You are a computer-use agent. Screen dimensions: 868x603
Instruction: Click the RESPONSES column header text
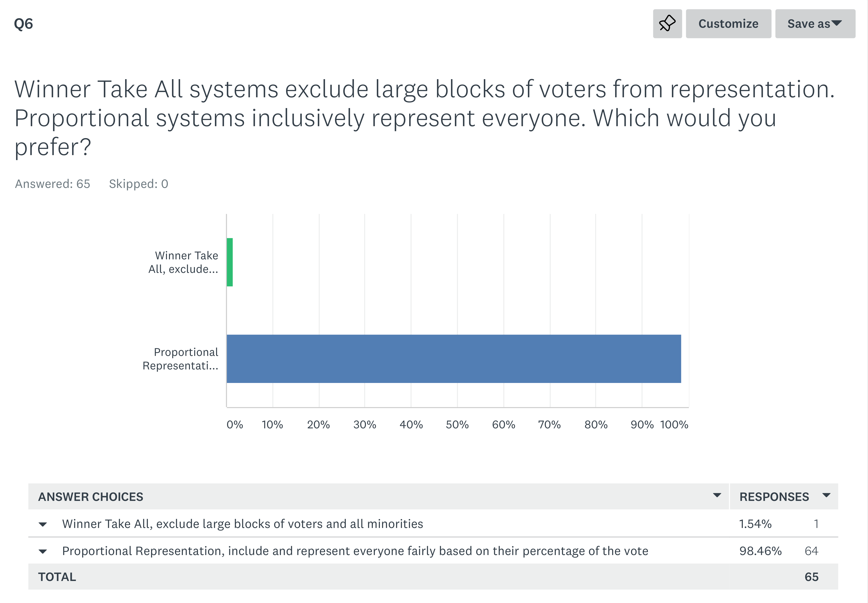point(774,497)
